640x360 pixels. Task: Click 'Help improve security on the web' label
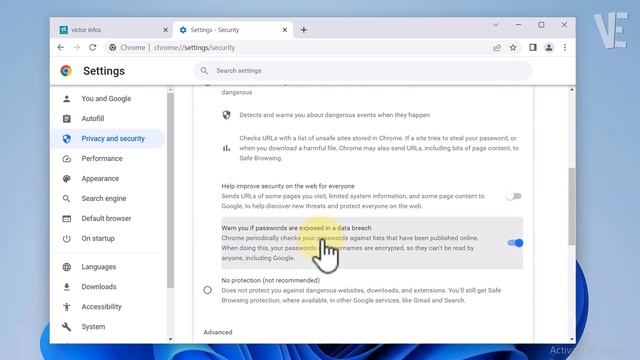coord(288,186)
